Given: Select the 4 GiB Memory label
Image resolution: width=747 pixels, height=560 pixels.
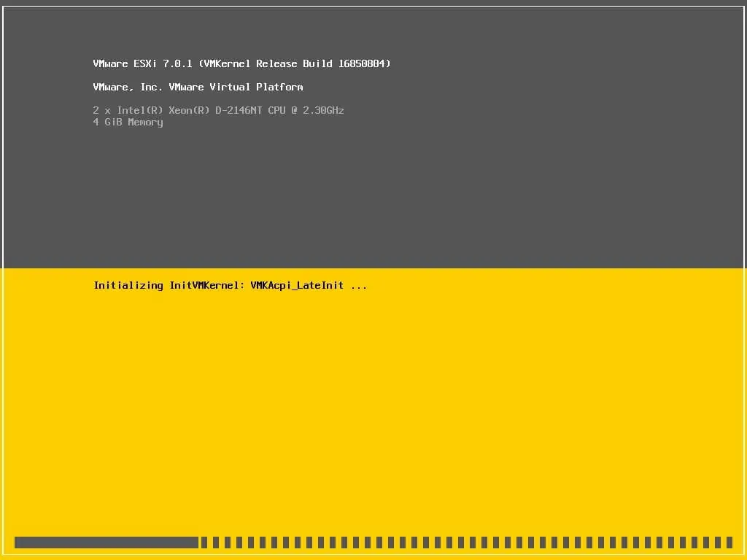Looking at the screenshot, I should coord(128,122).
